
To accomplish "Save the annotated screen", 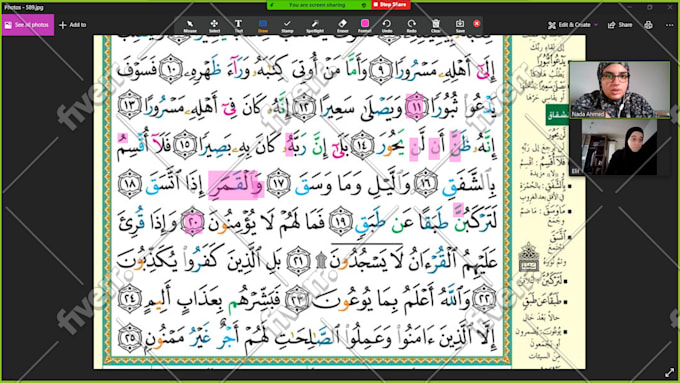I will [460, 26].
